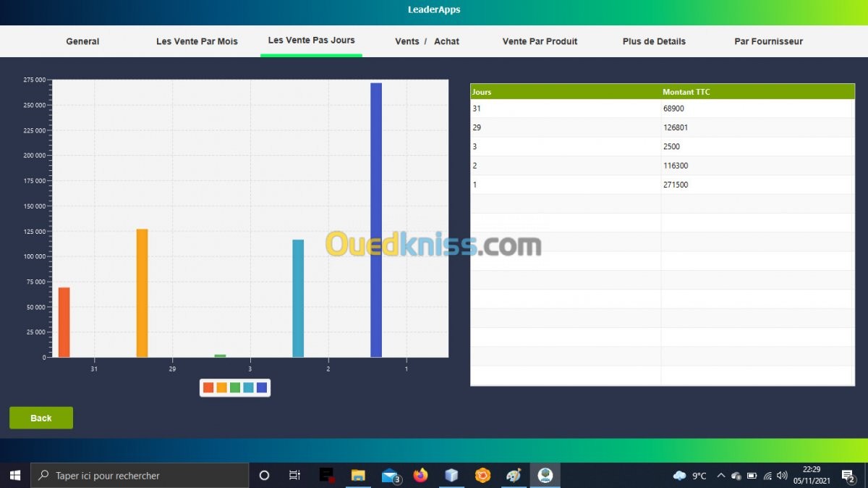Open the Paint palette app on taskbar
This screenshot has height=488, width=868.
[x=514, y=476]
